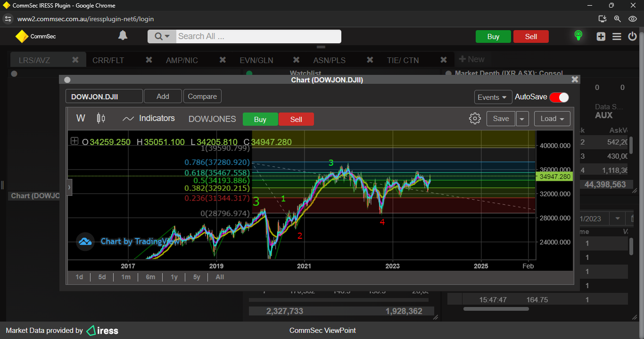The height and width of the screenshot is (339, 644).
Task: Click the iress logo in footer
Action: click(102, 331)
